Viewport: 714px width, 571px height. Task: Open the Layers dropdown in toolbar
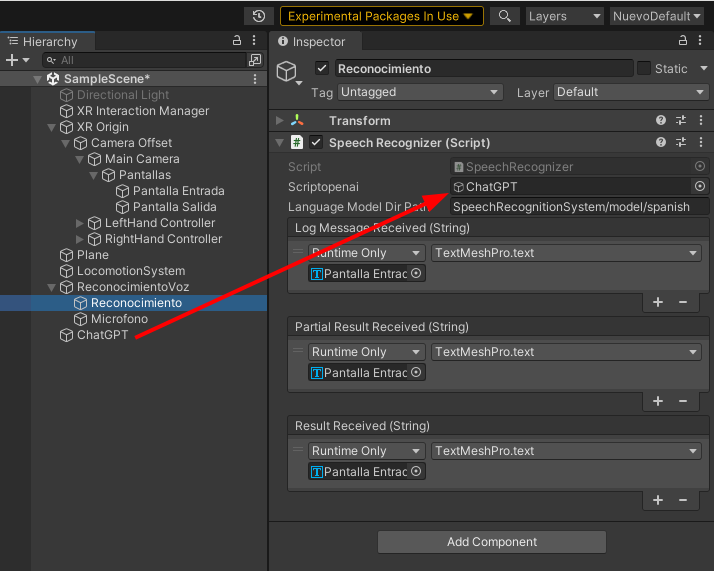564,16
